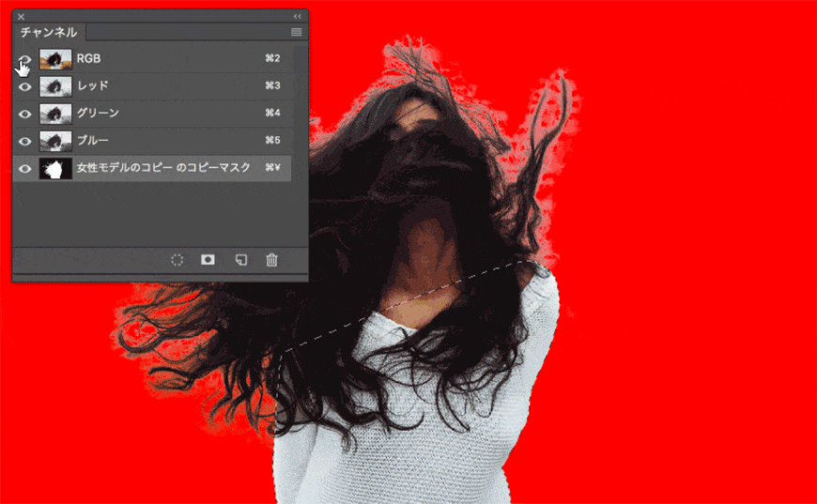This screenshot has height=504, width=817.
Task: Close the Channels panel
Action: tap(21, 17)
